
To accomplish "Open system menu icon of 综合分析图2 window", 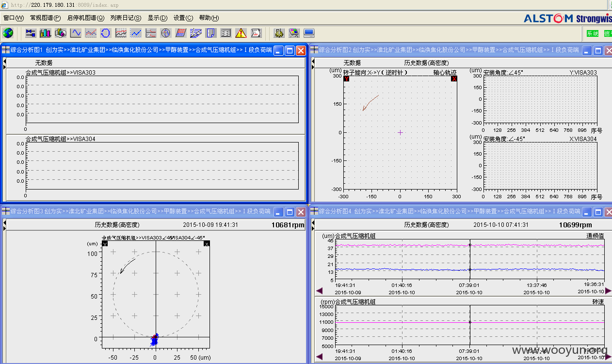I will point(314,49).
